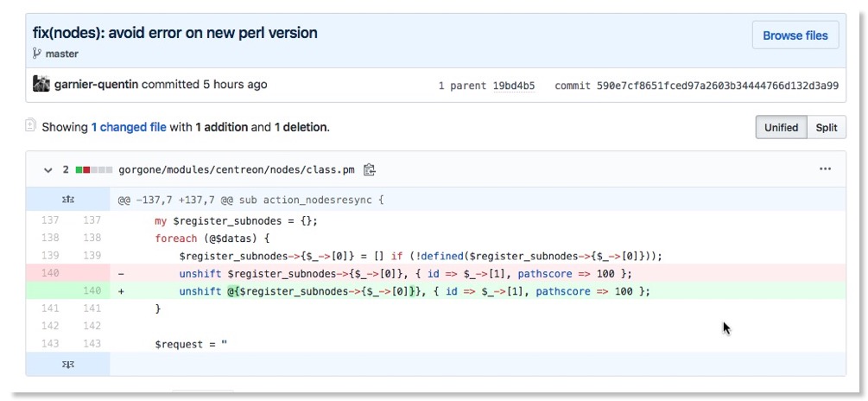Click the hunk header for action_nodesresync
The image size is (868, 401).
[x=250, y=200]
